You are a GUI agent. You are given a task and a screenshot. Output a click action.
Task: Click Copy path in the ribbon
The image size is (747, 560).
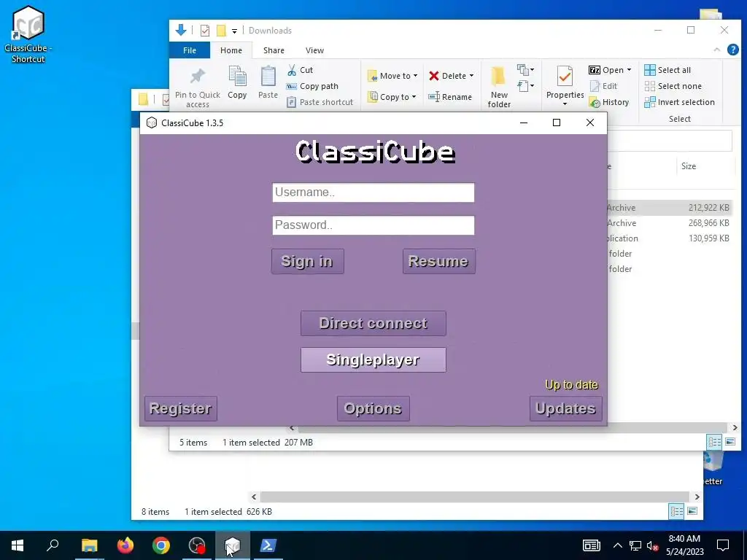pyautogui.click(x=312, y=86)
